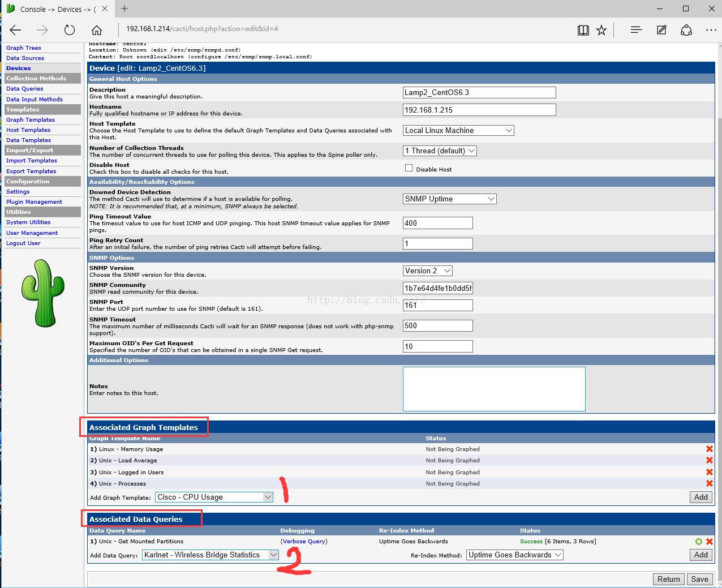Remove Linux - Memory Usage graph template
This screenshot has height=588, width=722.
tap(709, 449)
